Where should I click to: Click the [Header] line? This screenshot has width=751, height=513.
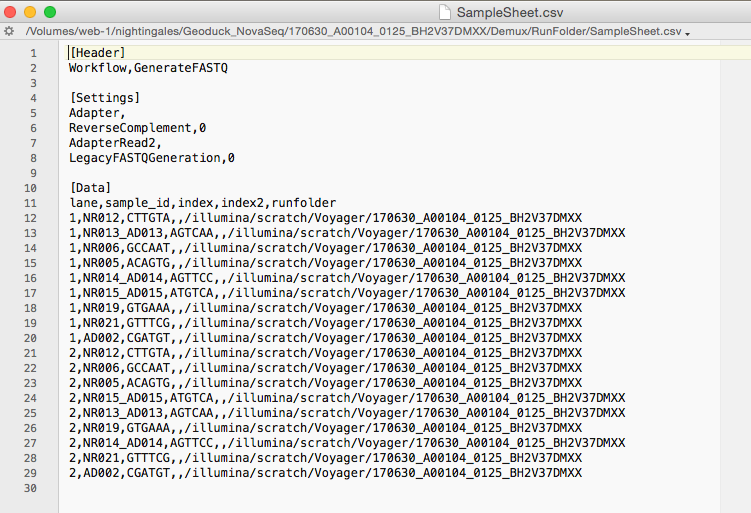pyautogui.click(x=98, y=53)
